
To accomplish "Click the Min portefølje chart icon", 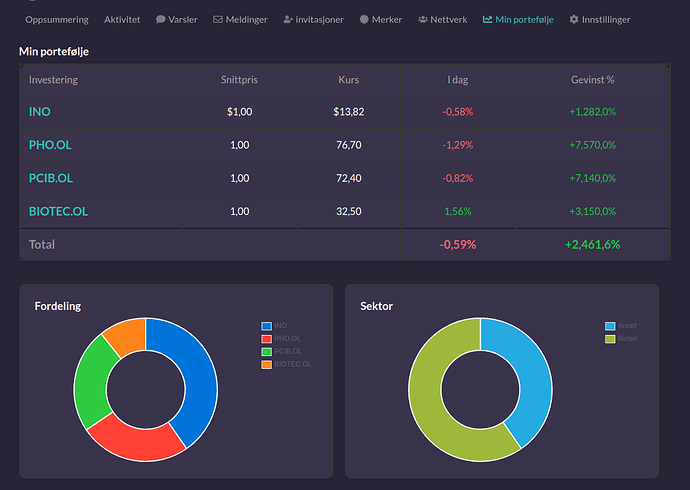I will (x=487, y=19).
